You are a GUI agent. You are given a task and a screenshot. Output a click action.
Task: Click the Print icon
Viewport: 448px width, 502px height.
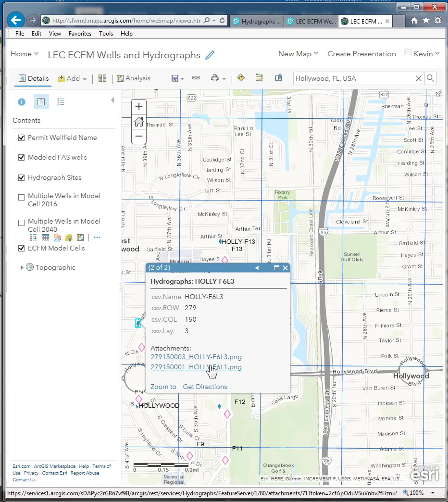(x=215, y=78)
